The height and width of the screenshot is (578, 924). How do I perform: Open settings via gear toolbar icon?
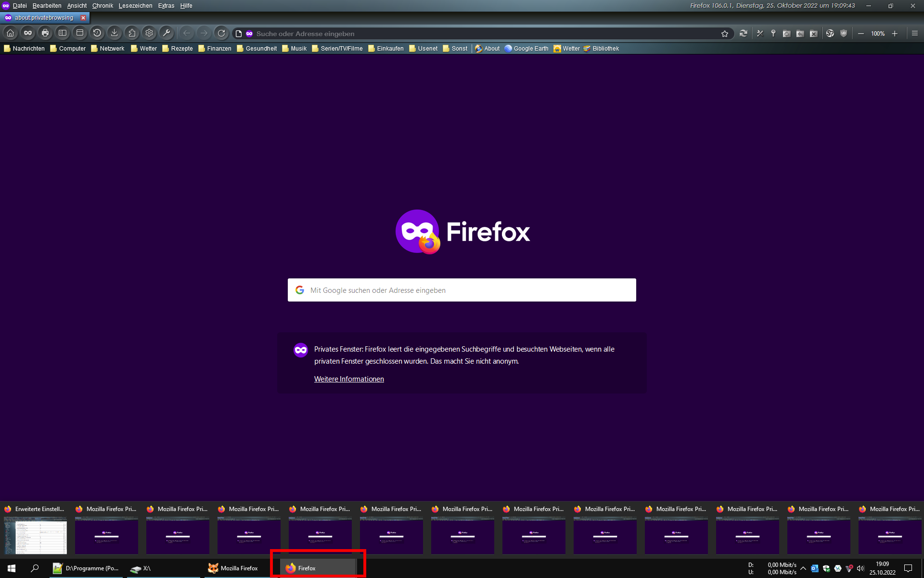149,33
